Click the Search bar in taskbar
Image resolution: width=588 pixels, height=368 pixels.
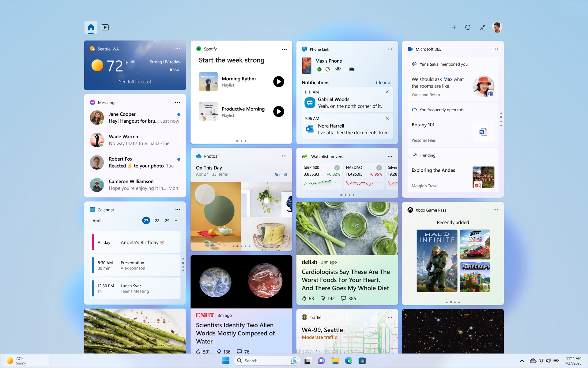(x=258, y=360)
